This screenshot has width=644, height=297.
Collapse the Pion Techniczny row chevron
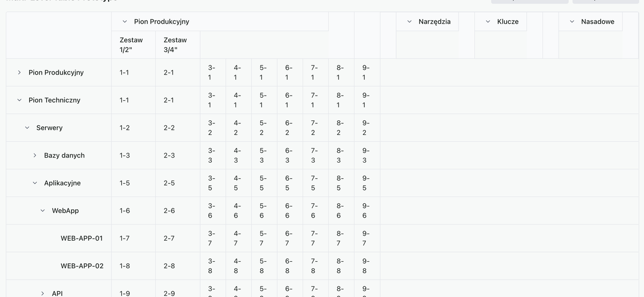pos(19,100)
